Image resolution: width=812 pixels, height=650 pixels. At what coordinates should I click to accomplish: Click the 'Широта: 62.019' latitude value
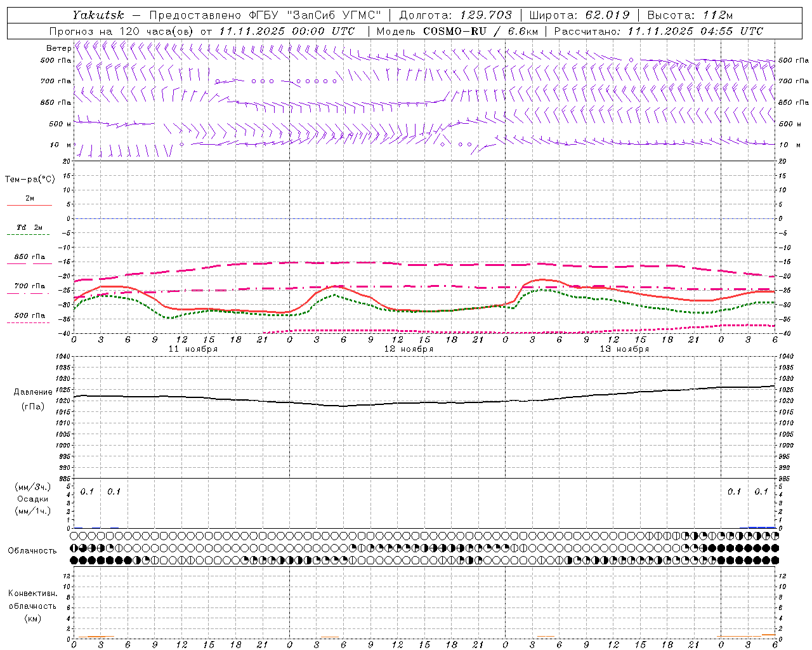point(579,15)
